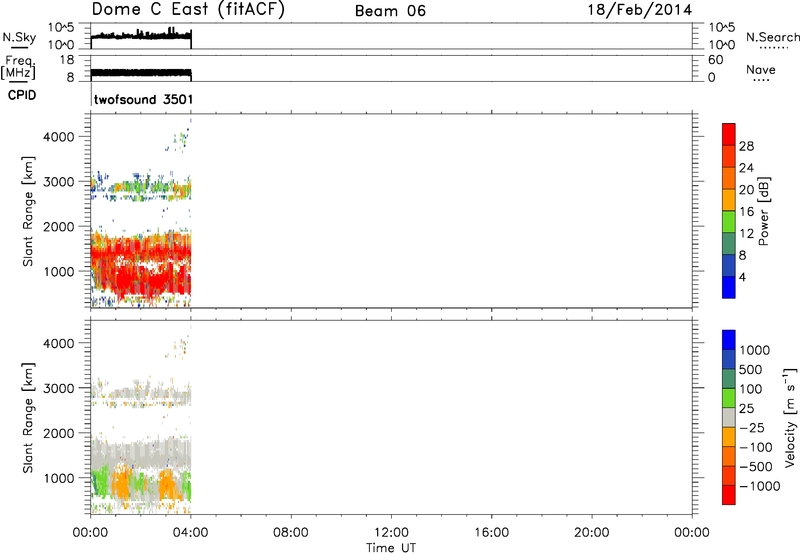This screenshot has width=800, height=554.
Task: Click the red bottom segment of Velocity colorbar
Action: coord(729,495)
